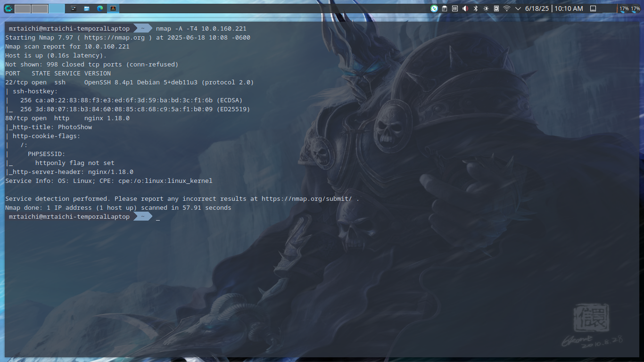Open the clipboard tray icon
This screenshot has height=362, width=644.
[445, 8]
